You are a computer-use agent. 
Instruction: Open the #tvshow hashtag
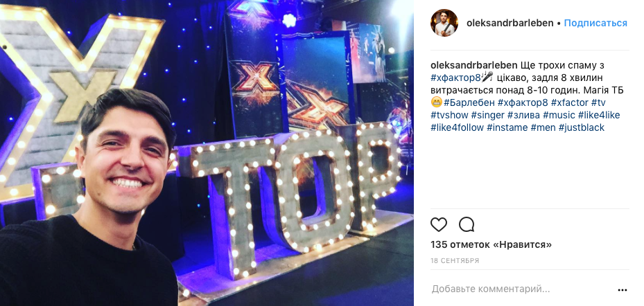(x=449, y=115)
